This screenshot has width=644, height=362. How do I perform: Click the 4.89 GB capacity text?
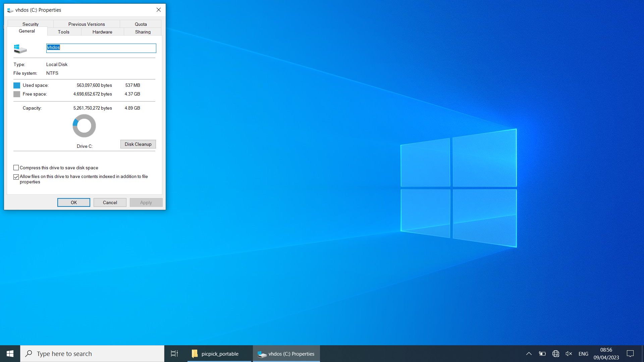[132, 108]
